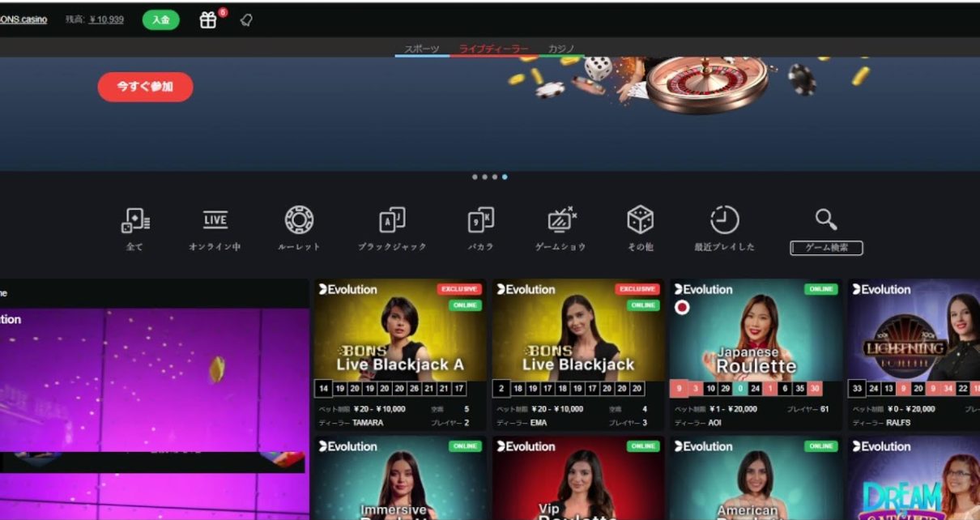The height and width of the screenshot is (520, 980).
Task: Open the Lightning Roulette table
Action: pos(914,355)
